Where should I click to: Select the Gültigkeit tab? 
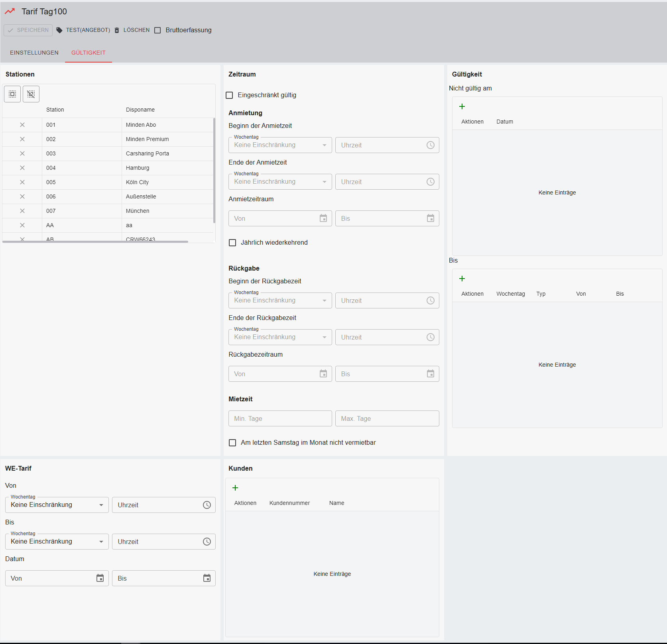click(88, 53)
